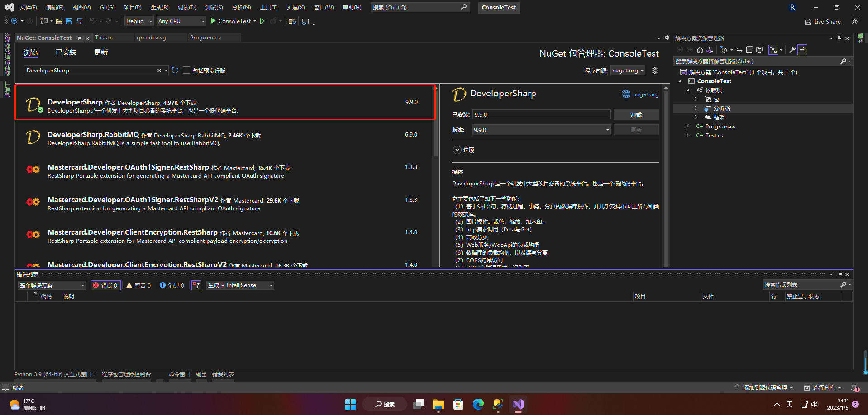Expand the options section in package details

458,150
